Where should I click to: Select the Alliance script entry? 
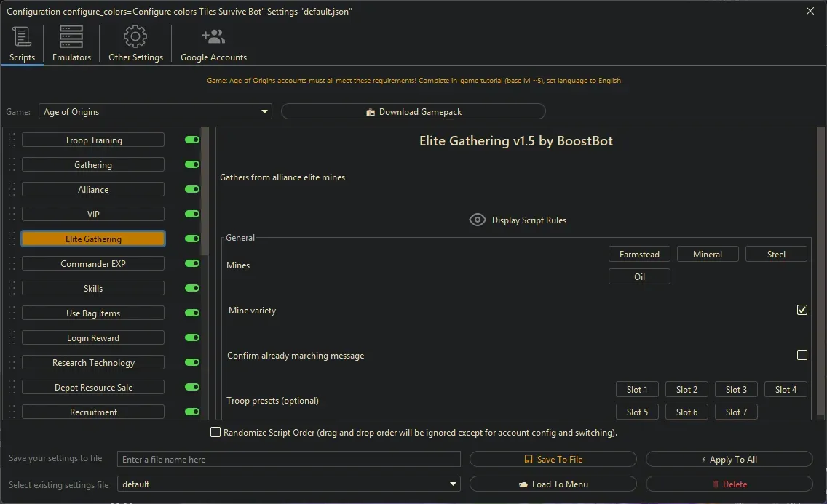coord(93,190)
